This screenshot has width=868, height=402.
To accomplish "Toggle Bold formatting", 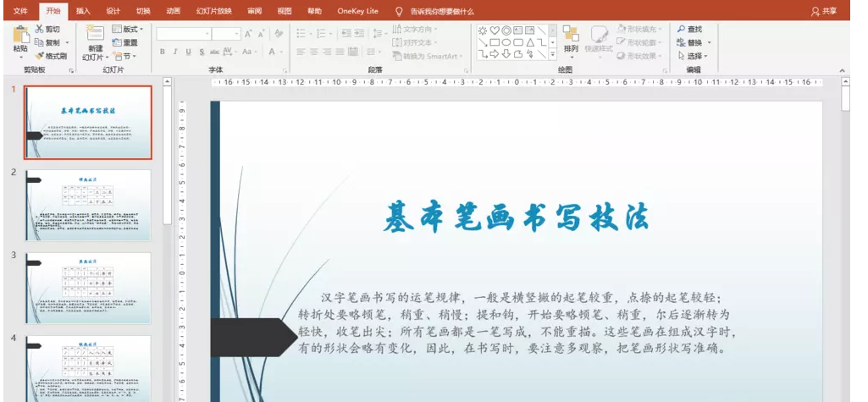I will 163,52.
